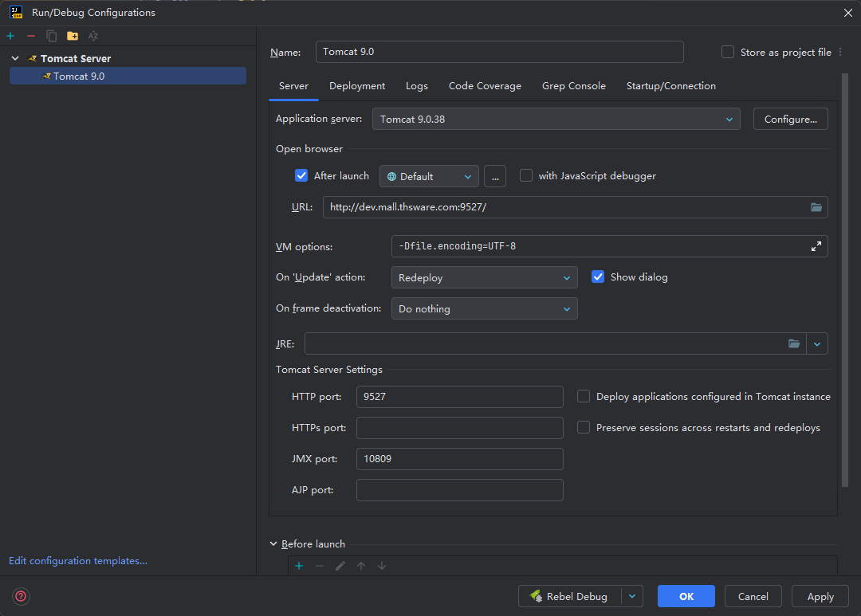Open the Application server dropdown
Image resolution: width=861 pixels, height=616 pixels.
coord(556,120)
